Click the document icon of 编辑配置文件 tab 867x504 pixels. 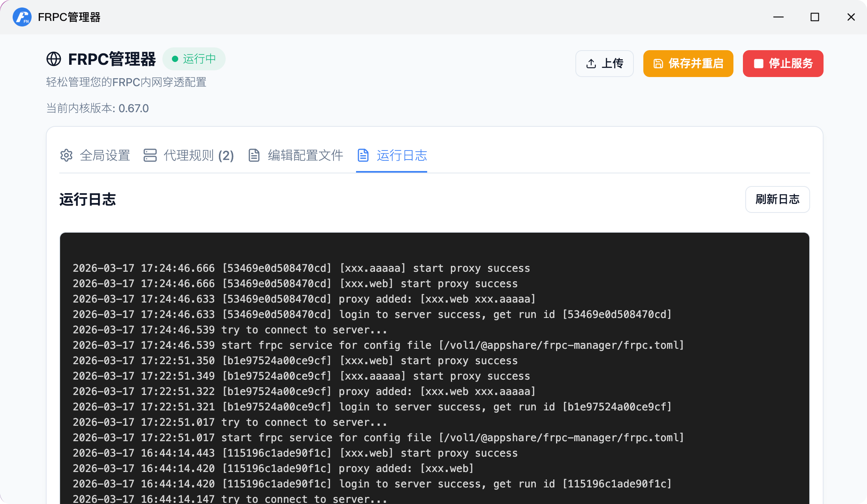[254, 155]
